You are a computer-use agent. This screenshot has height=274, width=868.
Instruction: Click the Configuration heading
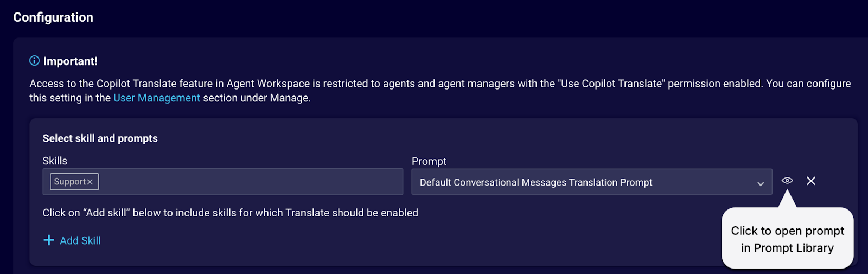pyautogui.click(x=53, y=17)
